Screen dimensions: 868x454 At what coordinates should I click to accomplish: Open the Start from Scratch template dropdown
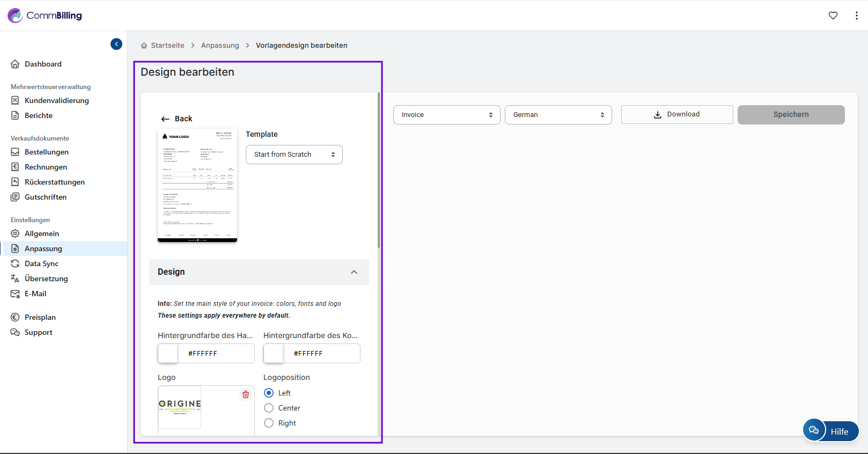click(x=294, y=155)
